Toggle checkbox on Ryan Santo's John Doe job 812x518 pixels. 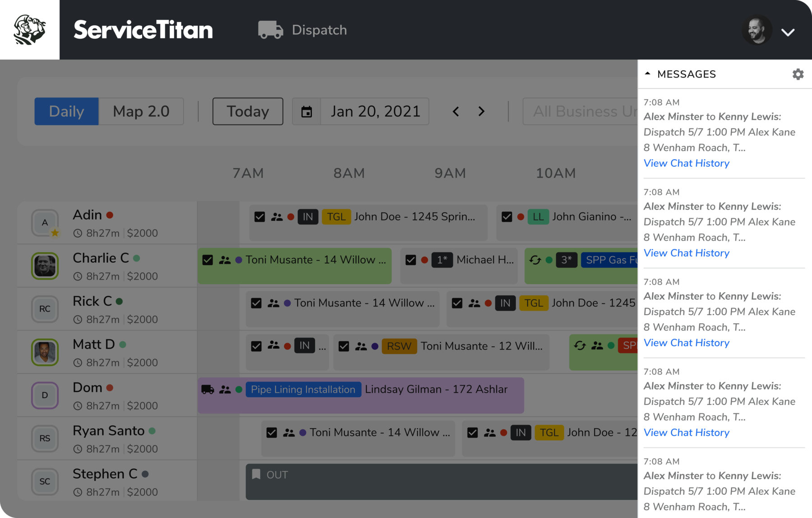click(x=472, y=433)
